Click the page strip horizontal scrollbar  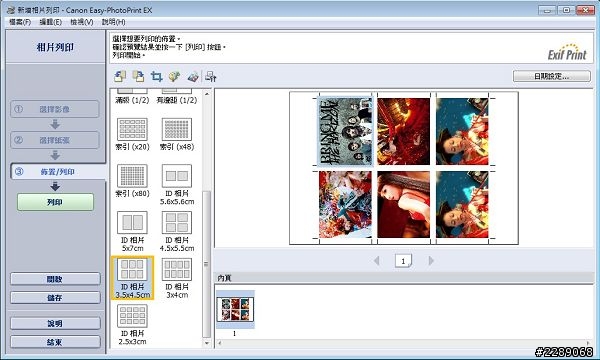pos(403,343)
